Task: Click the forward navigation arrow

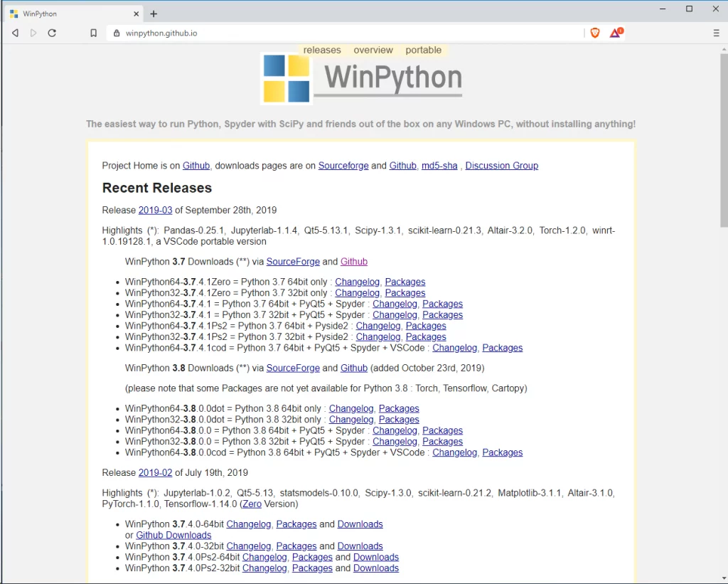Action: [33, 33]
